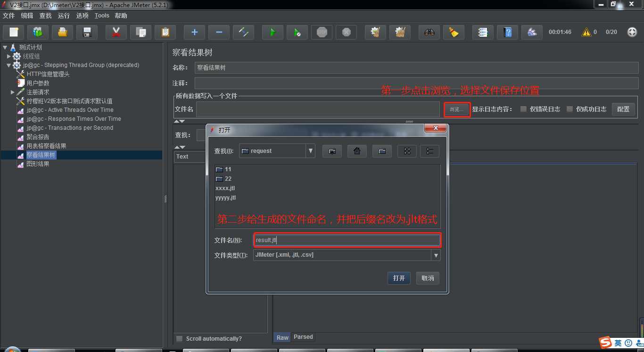Open the 运行 menu
The image size is (644, 352).
point(64,16)
